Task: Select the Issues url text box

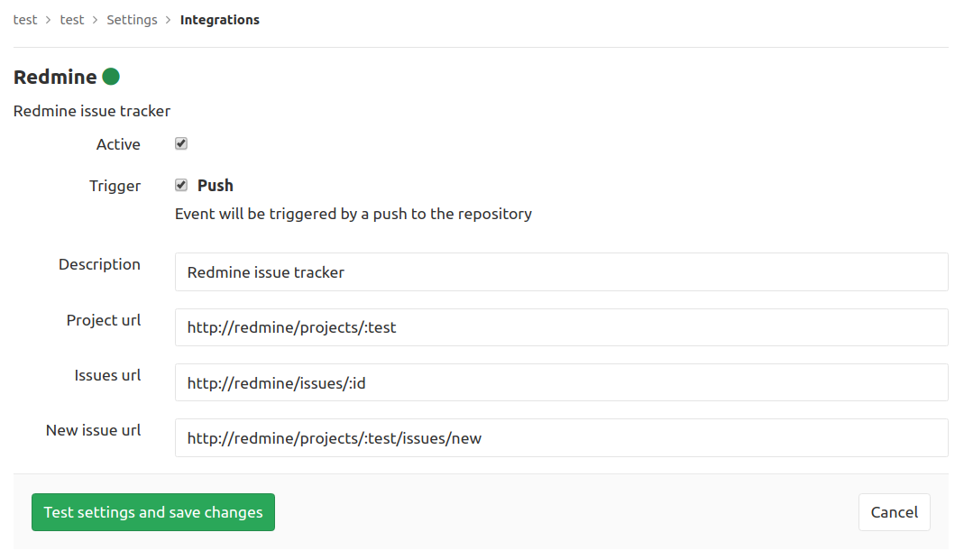Action: coord(561,382)
